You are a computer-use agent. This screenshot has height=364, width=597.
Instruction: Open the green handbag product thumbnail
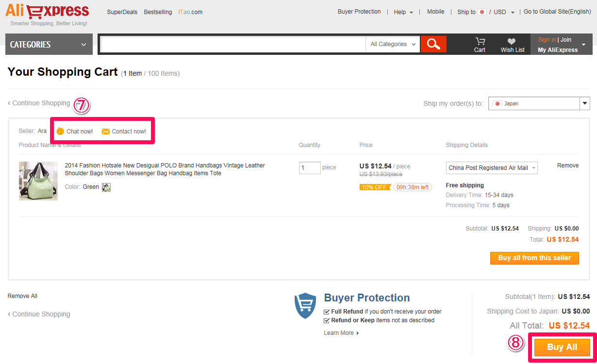coord(38,181)
